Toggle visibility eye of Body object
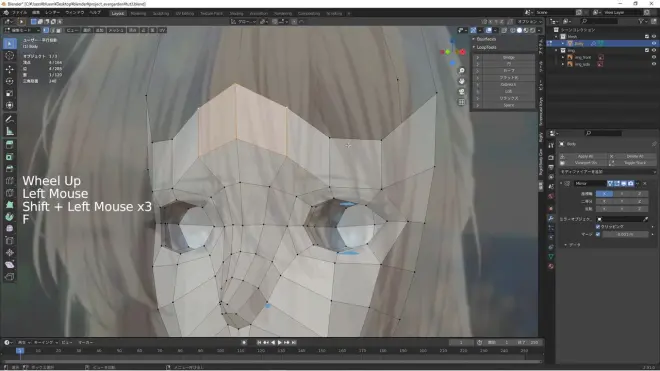This screenshot has width=660, height=371. 654,43
